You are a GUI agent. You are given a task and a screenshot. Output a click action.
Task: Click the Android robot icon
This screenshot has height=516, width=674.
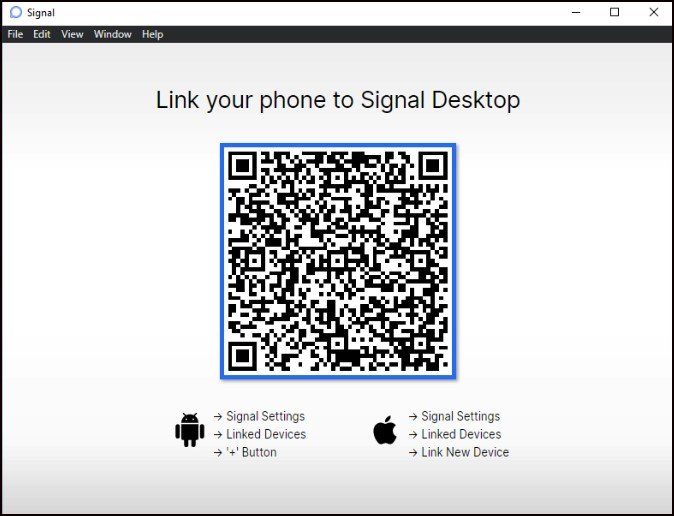189,431
